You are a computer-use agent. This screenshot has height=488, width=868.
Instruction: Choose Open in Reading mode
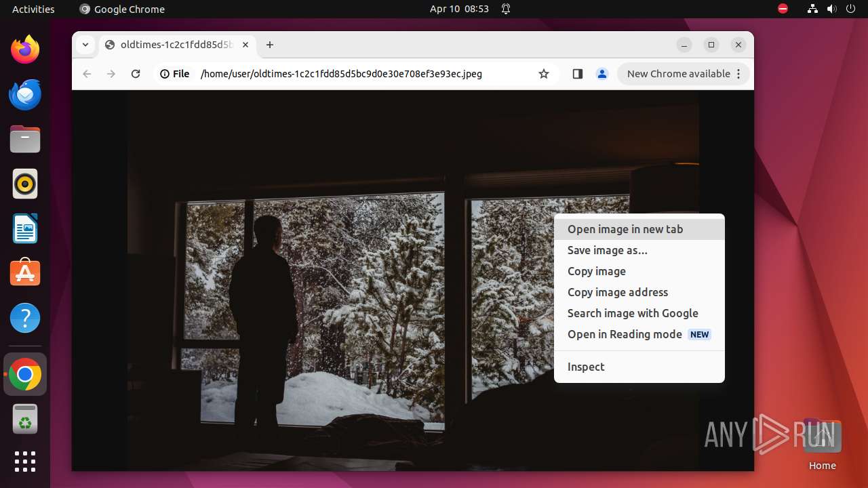tap(639, 334)
